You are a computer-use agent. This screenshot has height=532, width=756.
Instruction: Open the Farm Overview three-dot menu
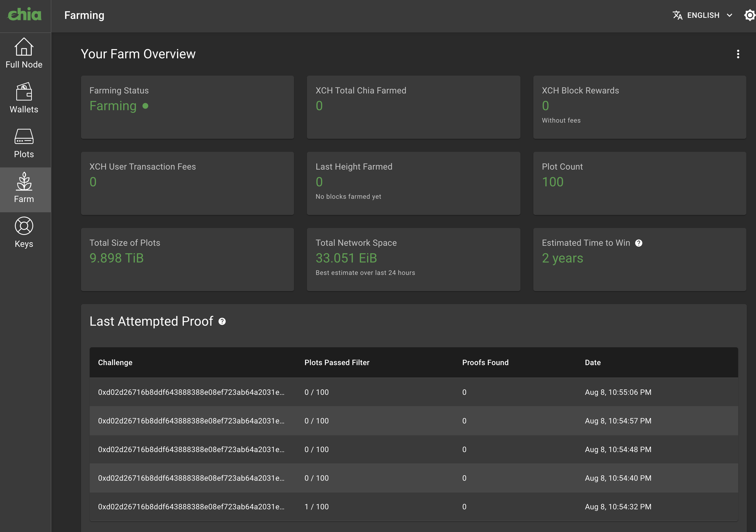738,54
